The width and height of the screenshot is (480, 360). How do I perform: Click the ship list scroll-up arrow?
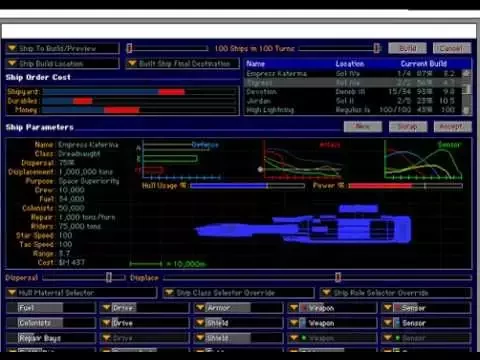(x=467, y=73)
